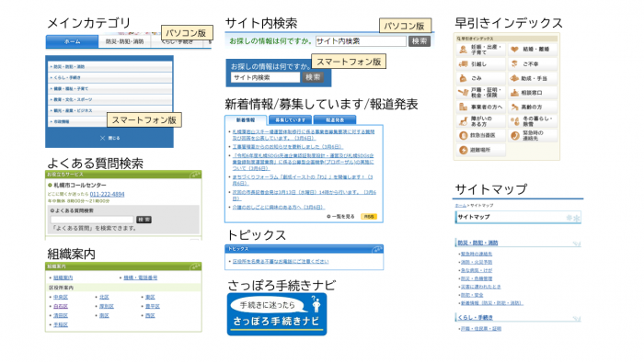The height and width of the screenshot is (362, 644).
Task: Expand 観光・産業・ビジネス in smartphone menu
Action: pos(109,110)
